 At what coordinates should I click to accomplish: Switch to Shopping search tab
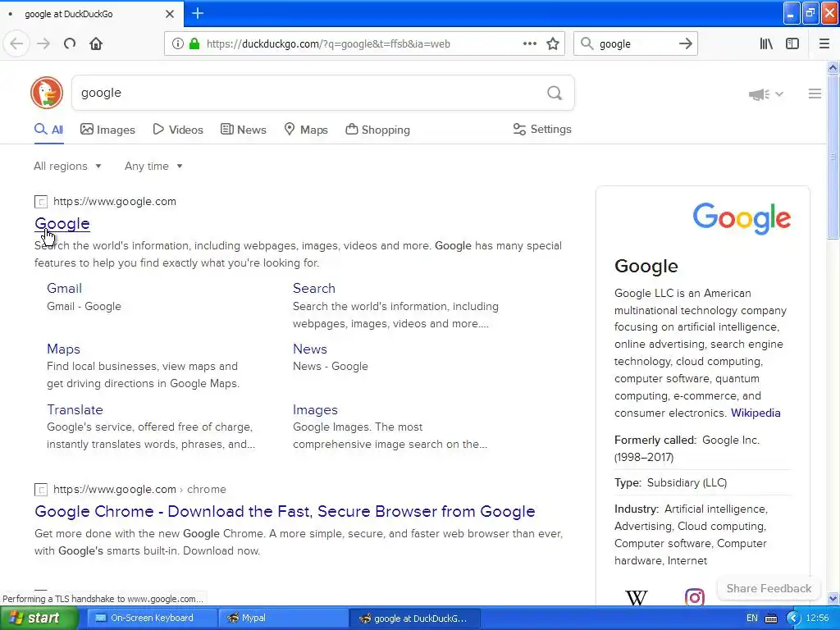click(377, 130)
